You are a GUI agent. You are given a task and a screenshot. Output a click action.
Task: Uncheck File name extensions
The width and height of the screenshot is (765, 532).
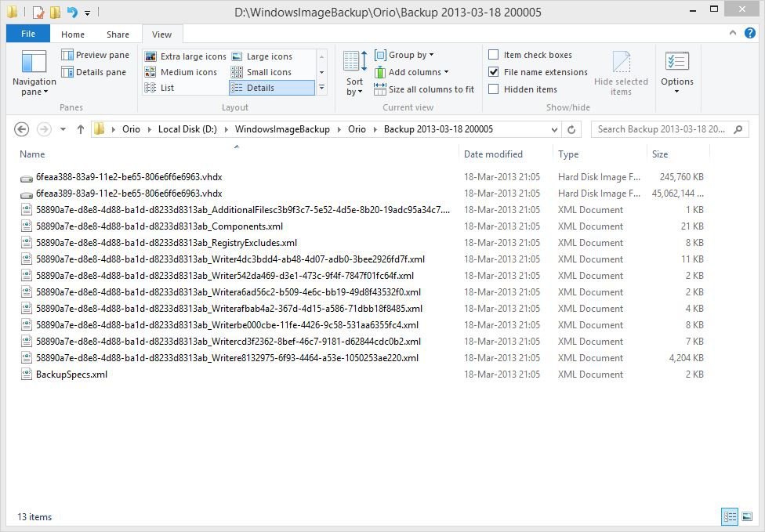point(494,71)
